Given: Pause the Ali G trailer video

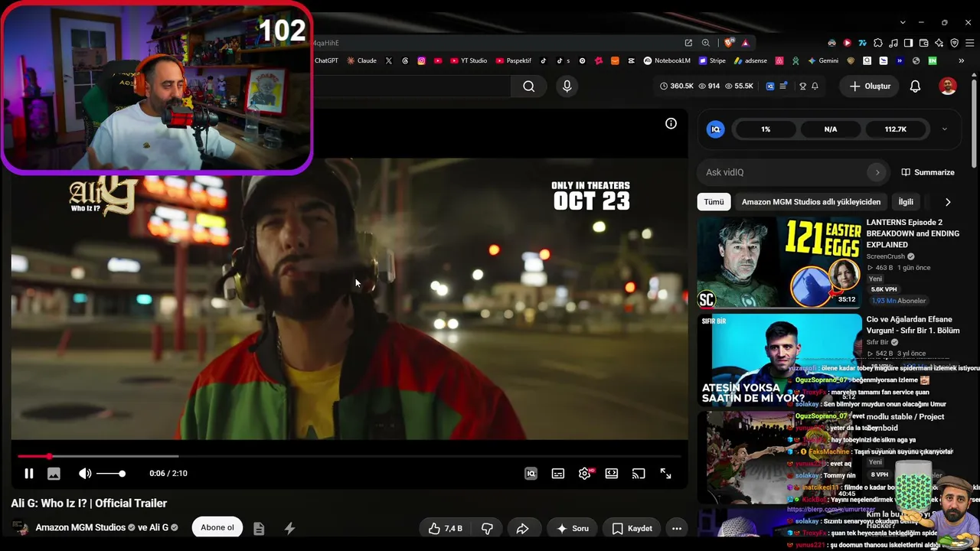Looking at the screenshot, I should pos(29,474).
